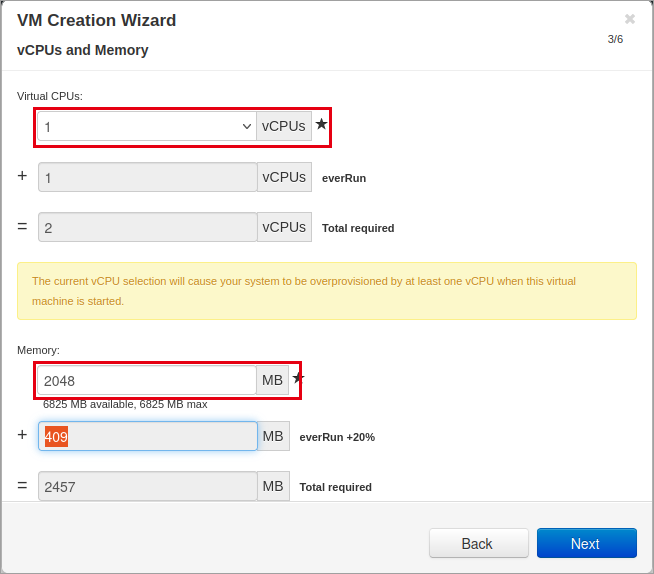Click the 'vCPUs and Memory' heading
Viewport: 654px width, 574px height.
(83, 50)
